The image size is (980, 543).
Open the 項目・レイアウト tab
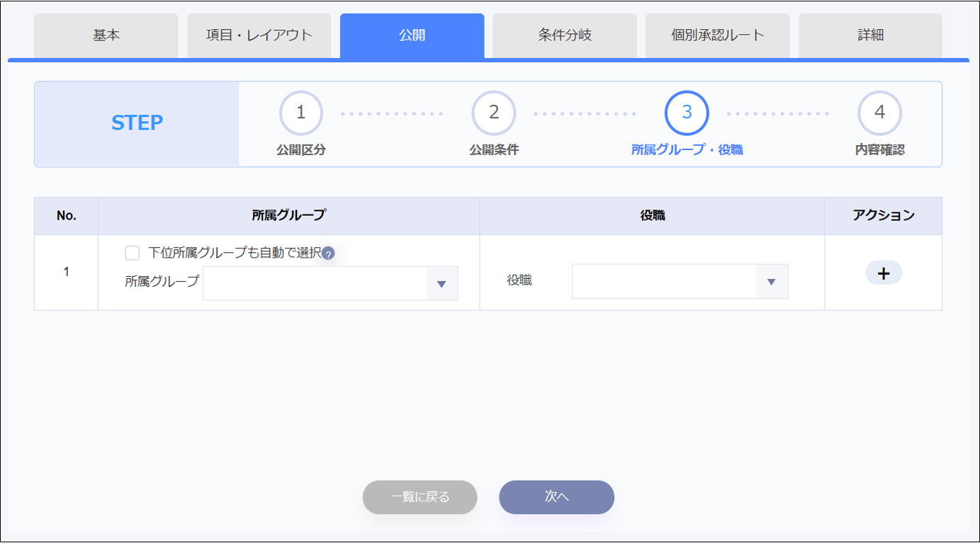click(x=259, y=35)
